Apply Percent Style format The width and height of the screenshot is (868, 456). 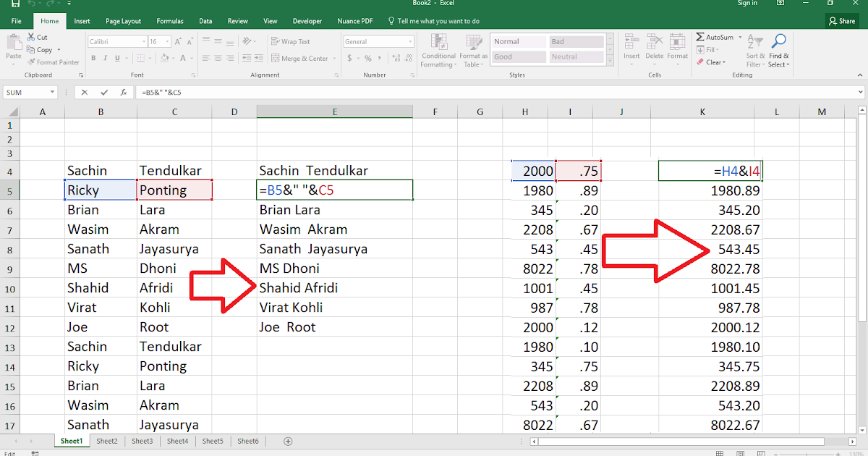click(x=368, y=58)
